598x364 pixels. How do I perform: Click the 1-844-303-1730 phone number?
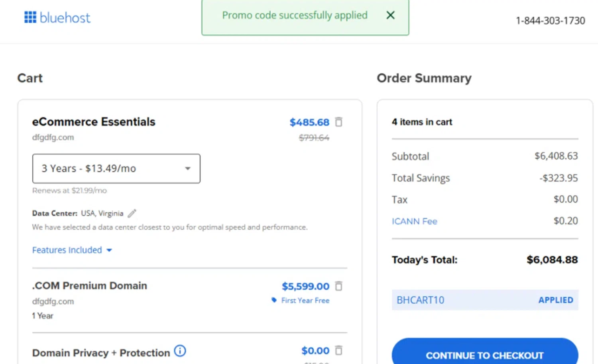point(550,21)
